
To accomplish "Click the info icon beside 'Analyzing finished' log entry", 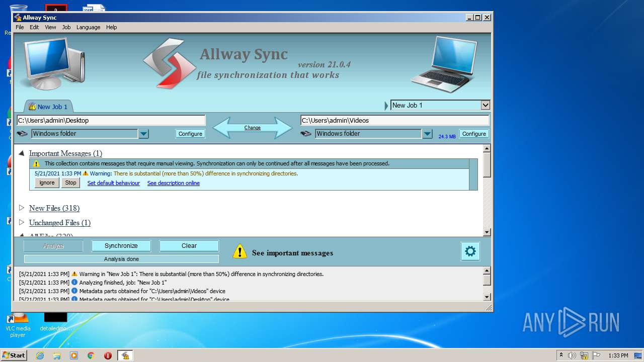I will click(x=74, y=283).
